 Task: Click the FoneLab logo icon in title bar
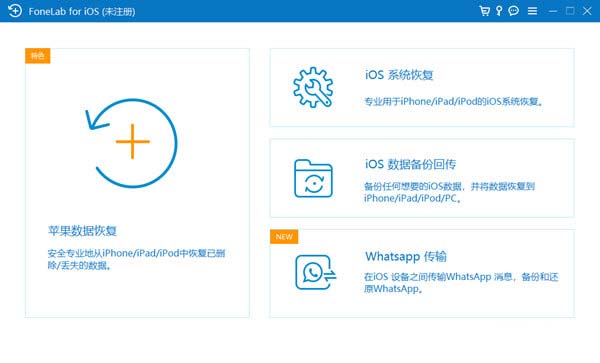(15, 11)
